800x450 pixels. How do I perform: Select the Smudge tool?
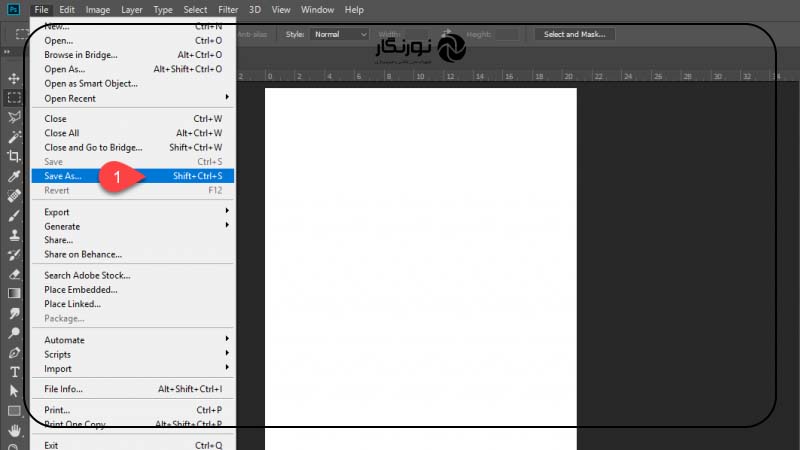click(14, 313)
